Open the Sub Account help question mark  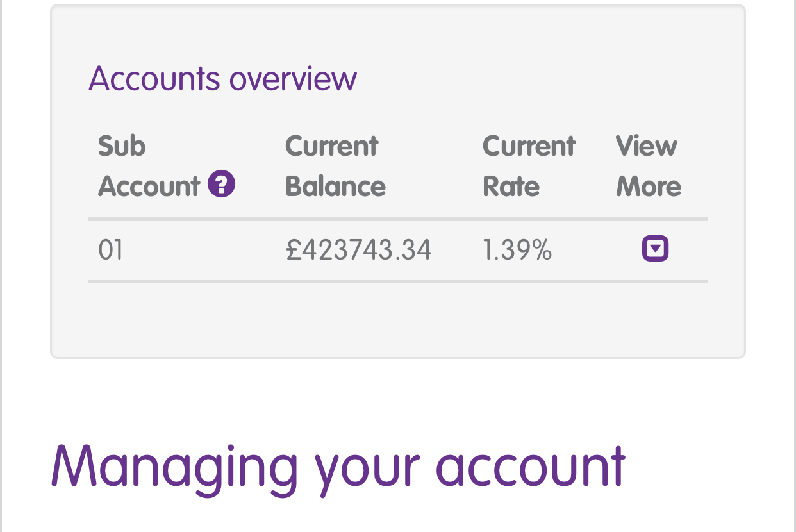222,185
